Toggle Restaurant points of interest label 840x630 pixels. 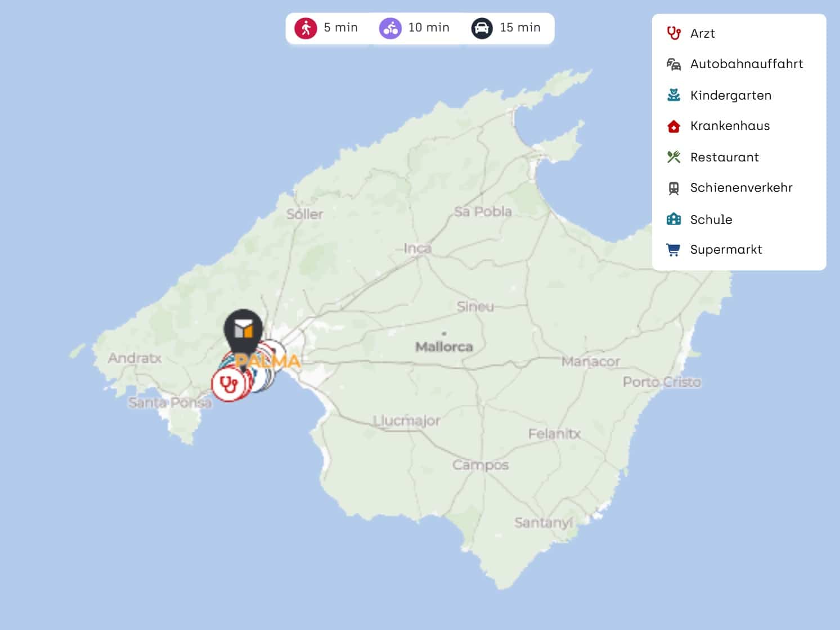[724, 157]
